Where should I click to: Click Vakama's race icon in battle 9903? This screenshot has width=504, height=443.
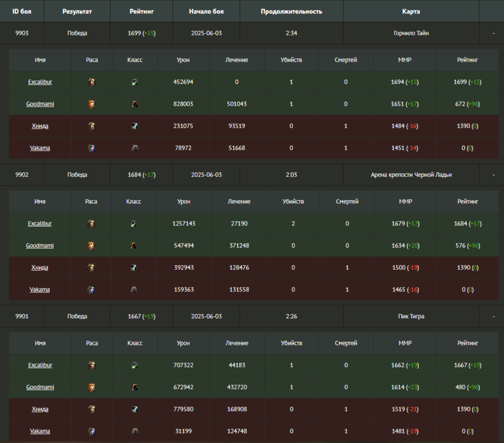tap(91, 148)
